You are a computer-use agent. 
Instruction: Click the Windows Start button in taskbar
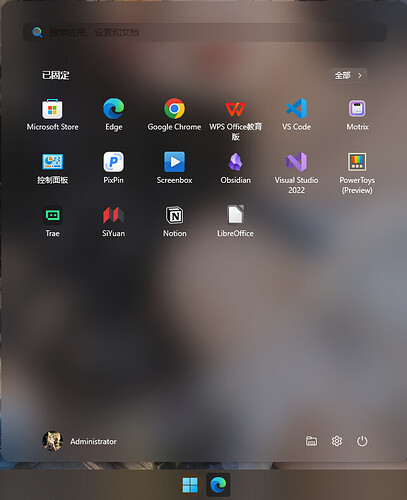point(190,485)
